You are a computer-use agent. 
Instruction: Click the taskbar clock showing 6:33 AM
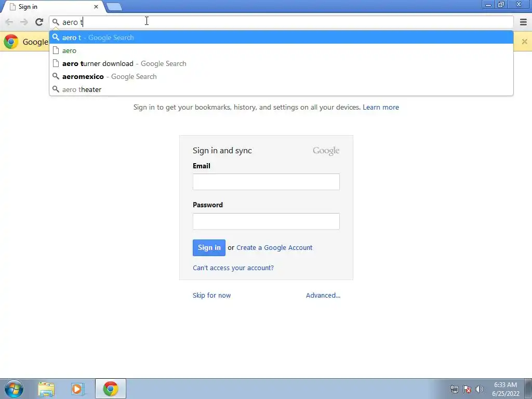coord(506,389)
